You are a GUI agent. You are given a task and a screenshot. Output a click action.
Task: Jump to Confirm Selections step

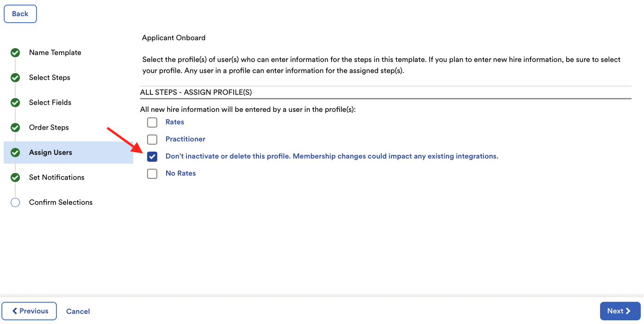point(61,202)
